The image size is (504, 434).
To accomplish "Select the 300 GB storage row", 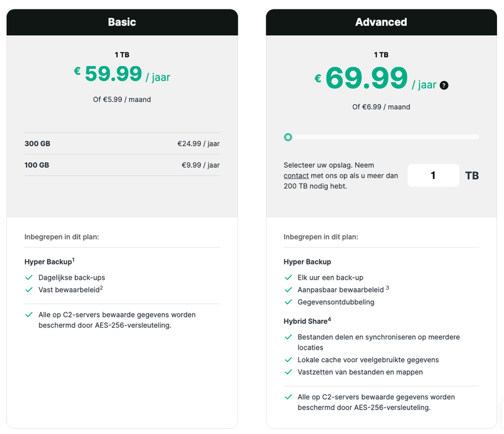I will coord(122,144).
